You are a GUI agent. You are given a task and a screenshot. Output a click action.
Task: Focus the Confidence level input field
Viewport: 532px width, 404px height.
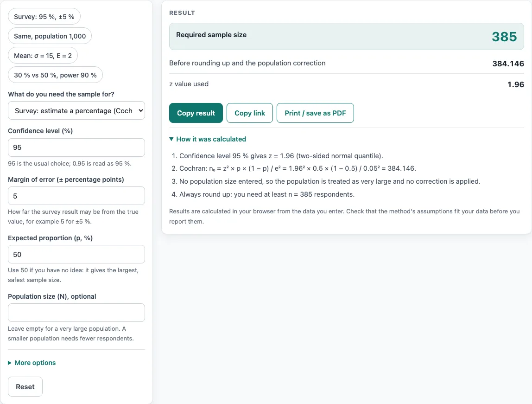76,147
